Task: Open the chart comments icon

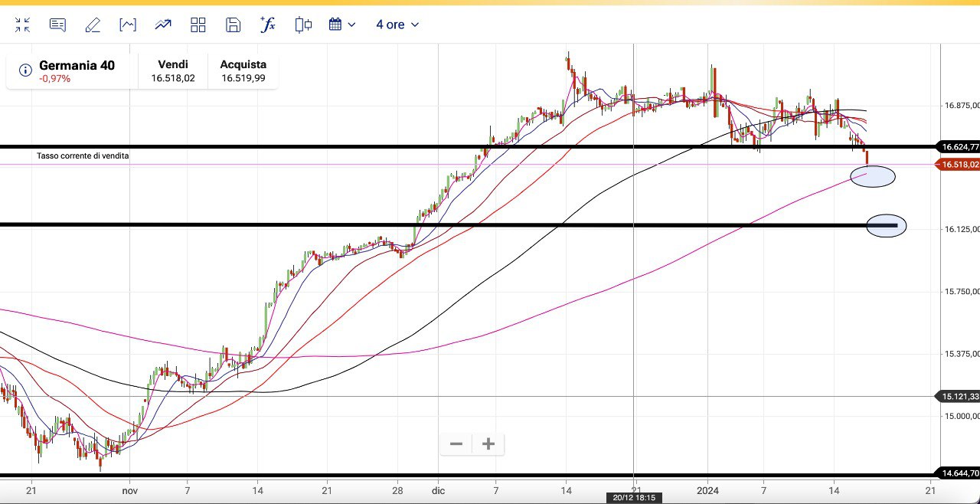Action: (57, 25)
